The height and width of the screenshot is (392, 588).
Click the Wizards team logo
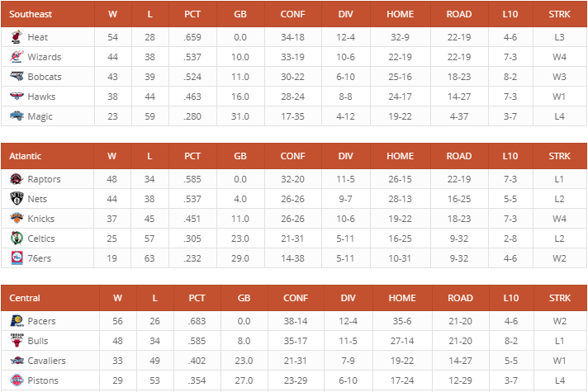(x=17, y=57)
